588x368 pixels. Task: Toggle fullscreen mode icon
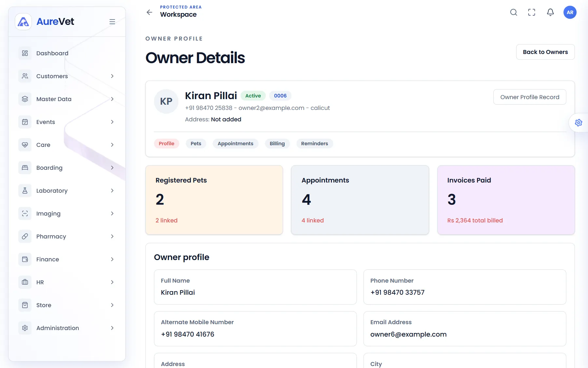[532, 12]
